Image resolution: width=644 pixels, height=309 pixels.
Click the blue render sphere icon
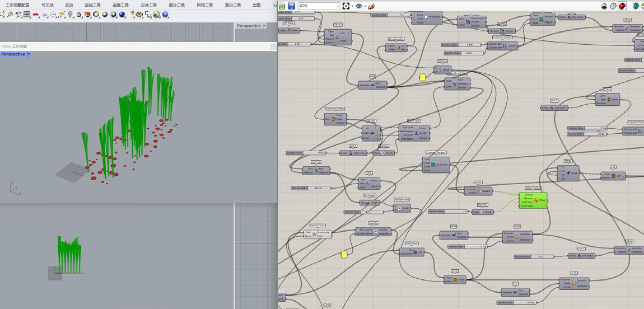[x=122, y=15]
